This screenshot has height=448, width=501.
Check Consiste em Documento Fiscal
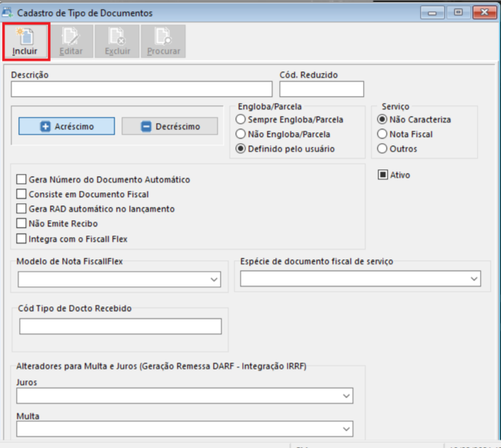[x=82, y=194]
